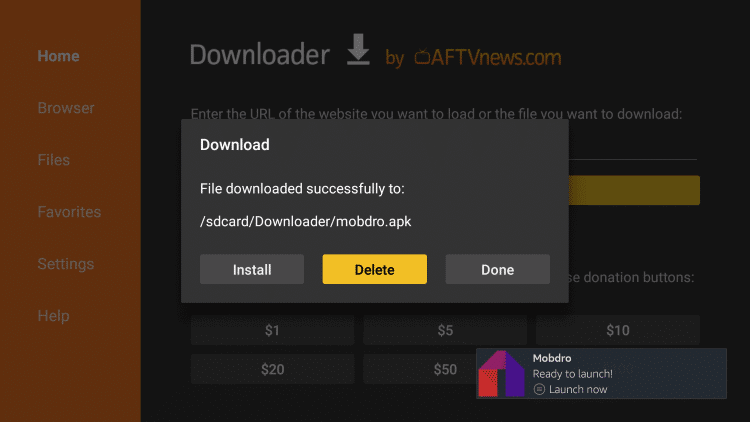Screen dimensions: 750x422
Task: Click the AFTVnews TV logo icon
Action: [x=422, y=56]
